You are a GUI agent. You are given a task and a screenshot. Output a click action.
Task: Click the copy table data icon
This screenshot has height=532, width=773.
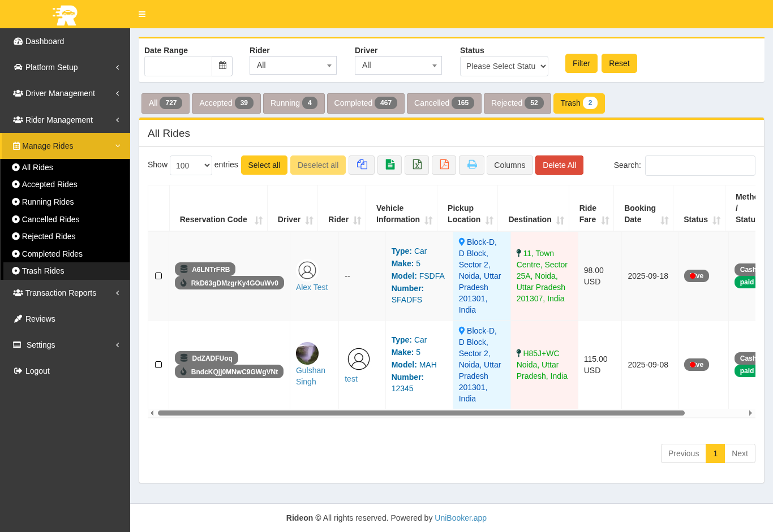362,165
